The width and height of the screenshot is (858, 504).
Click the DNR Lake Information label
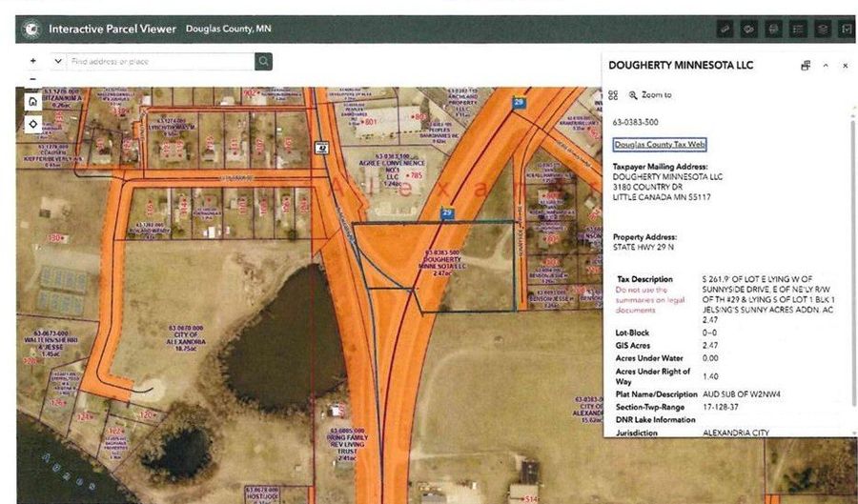(x=656, y=420)
